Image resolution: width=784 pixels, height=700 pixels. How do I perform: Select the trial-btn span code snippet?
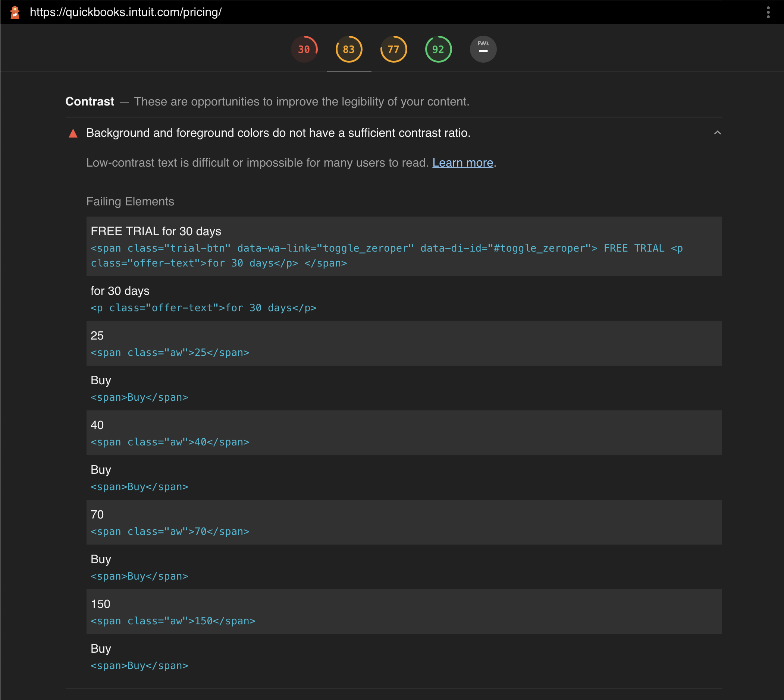(x=386, y=255)
